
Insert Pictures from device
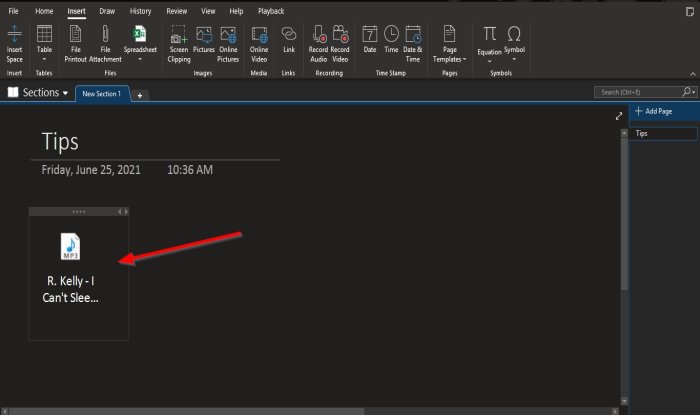point(204,39)
